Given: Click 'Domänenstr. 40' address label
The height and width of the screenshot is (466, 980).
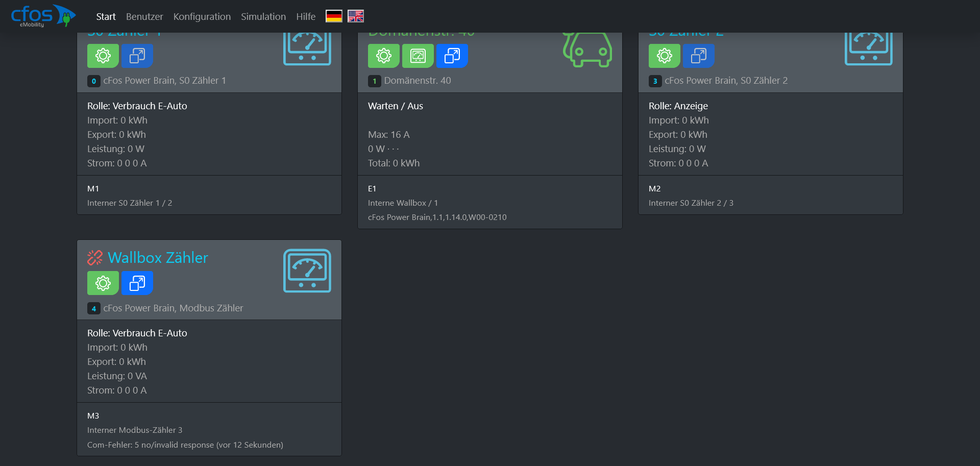Looking at the screenshot, I should point(418,81).
